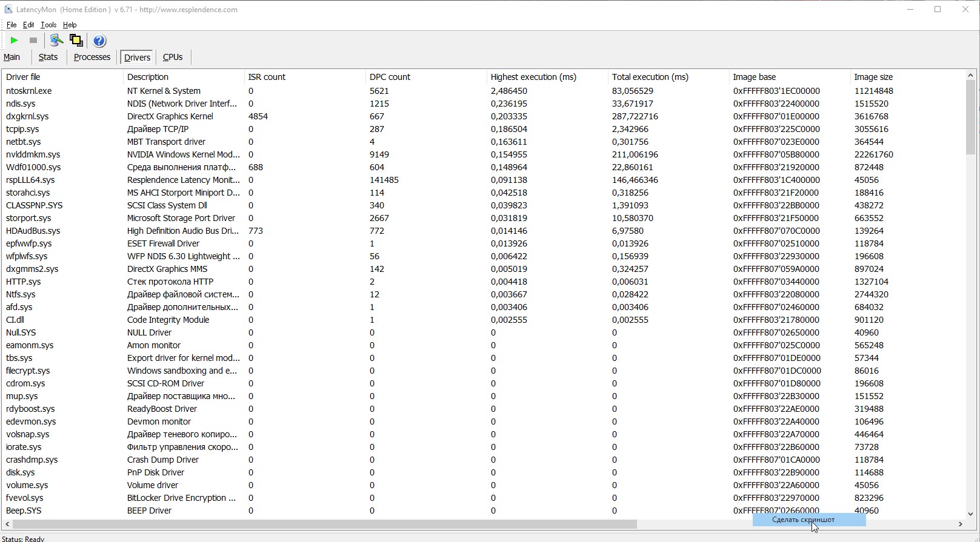The width and height of the screenshot is (980, 542).
Task: Select the wfplwfs.sys driver row
Action: 484,256
